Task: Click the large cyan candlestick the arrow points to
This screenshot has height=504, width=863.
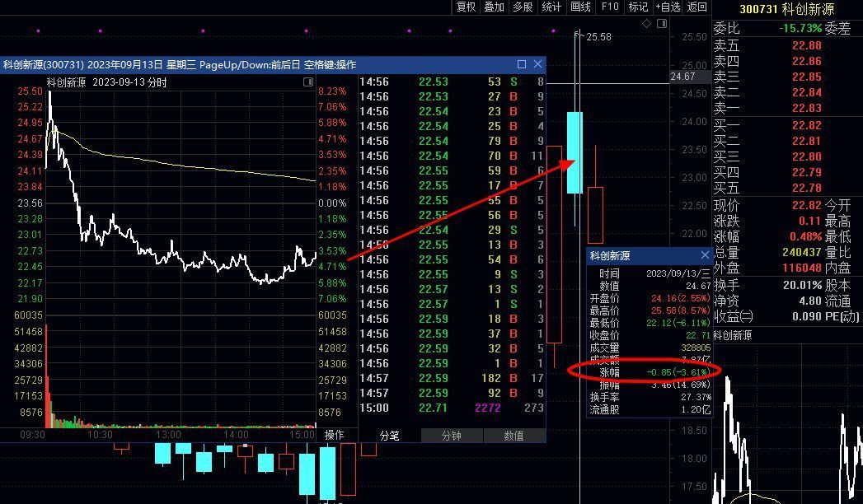Action: click(575, 152)
